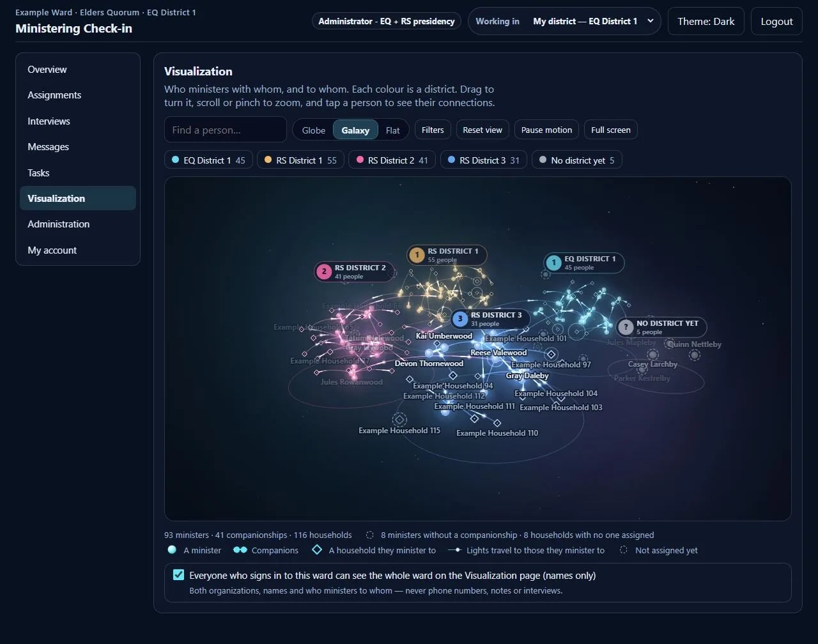The image size is (818, 644).
Task: Click the Logout button
Action: coord(776,21)
